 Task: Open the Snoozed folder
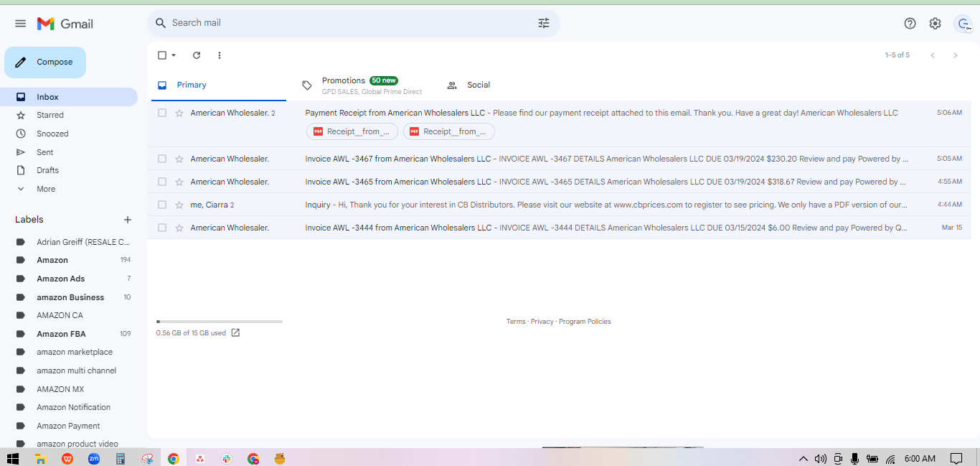point(69,134)
